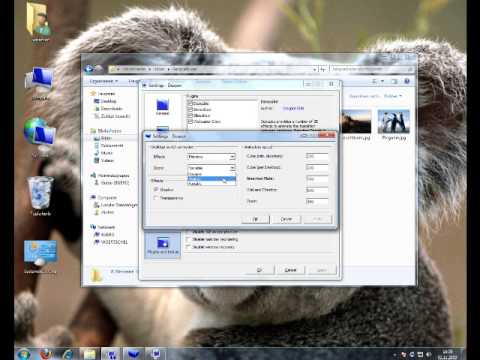Click Cancel in the front settings dialog

tap(286, 219)
